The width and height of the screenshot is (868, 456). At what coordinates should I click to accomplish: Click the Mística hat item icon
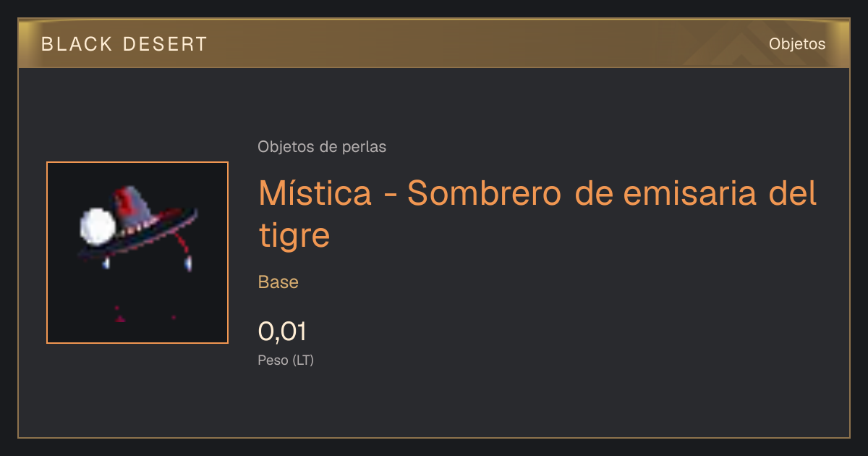pos(137,253)
